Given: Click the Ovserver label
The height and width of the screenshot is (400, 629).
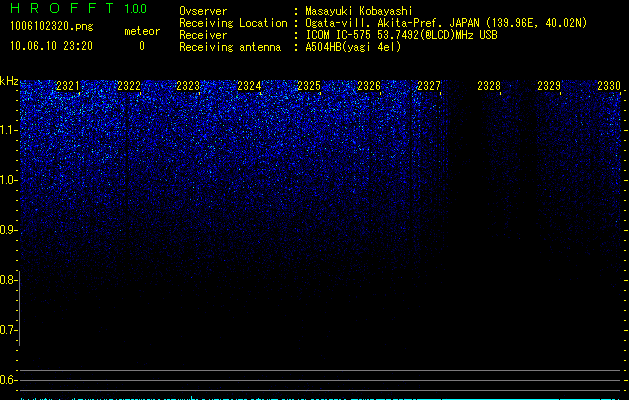Looking at the screenshot, I should (x=203, y=11).
